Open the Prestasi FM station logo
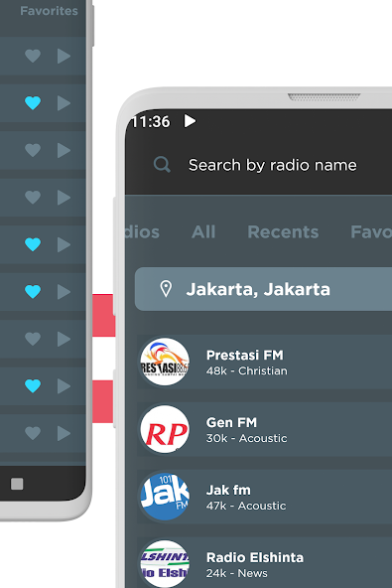The width and height of the screenshot is (392, 588). coord(165,362)
